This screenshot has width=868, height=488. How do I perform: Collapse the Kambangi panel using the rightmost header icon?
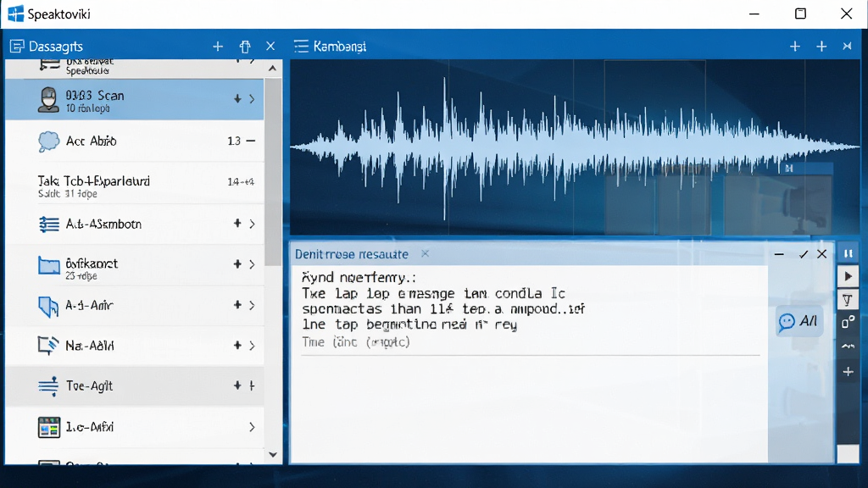pos(847,47)
